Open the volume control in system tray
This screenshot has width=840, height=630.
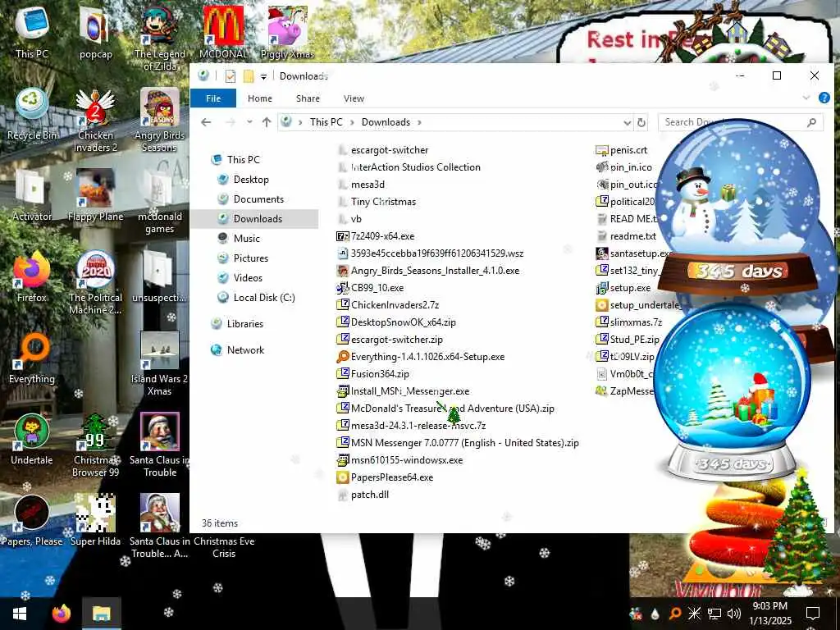(734, 614)
